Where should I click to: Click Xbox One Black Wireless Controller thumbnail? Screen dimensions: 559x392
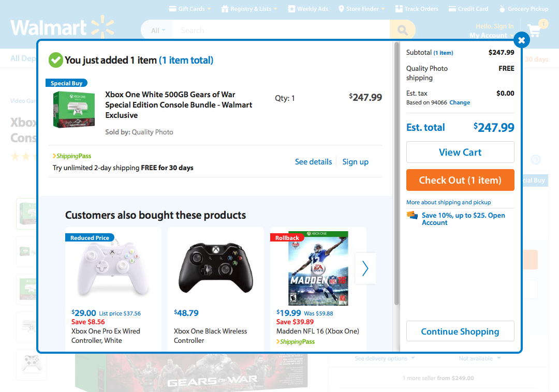click(216, 268)
